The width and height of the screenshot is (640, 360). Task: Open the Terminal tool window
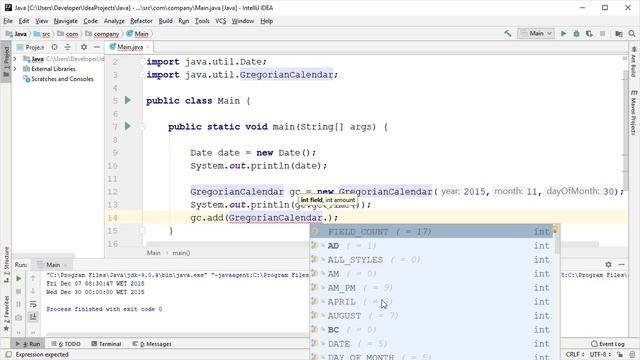pos(106,344)
